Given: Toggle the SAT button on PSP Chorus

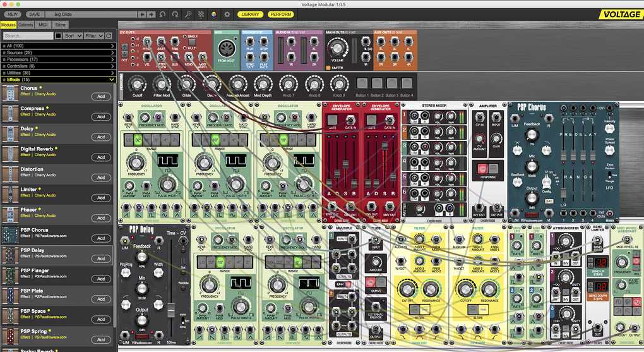Looking at the screenshot, I should [549, 201].
